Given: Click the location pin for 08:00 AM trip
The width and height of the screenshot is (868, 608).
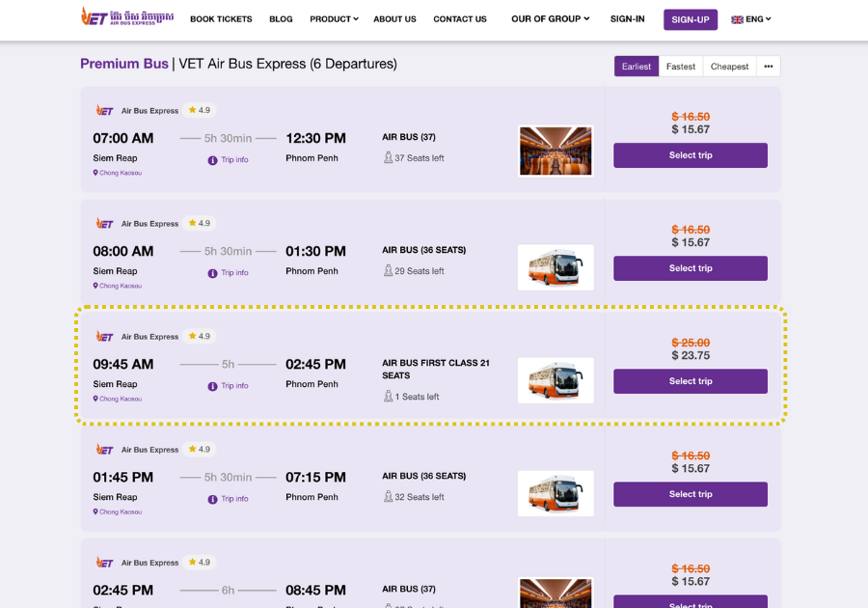Looking at the screenshot, I should (x=95, y=286).
